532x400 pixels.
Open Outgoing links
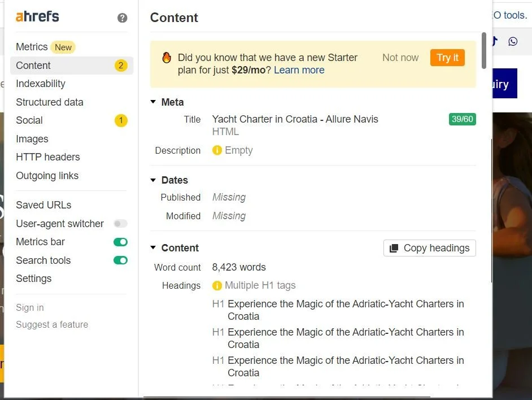click(47, 176)
